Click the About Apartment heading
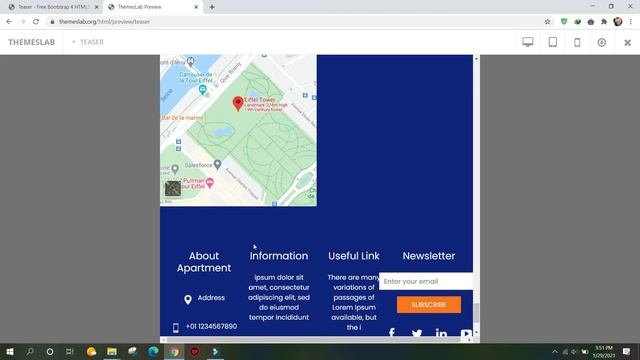 click(204, 262)
